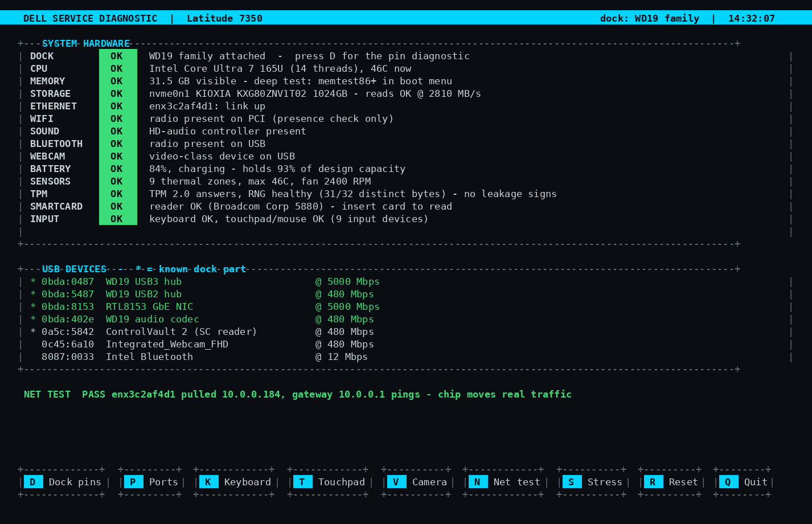Select the WD19 USB2 hub device row

[x=202, y=294]
